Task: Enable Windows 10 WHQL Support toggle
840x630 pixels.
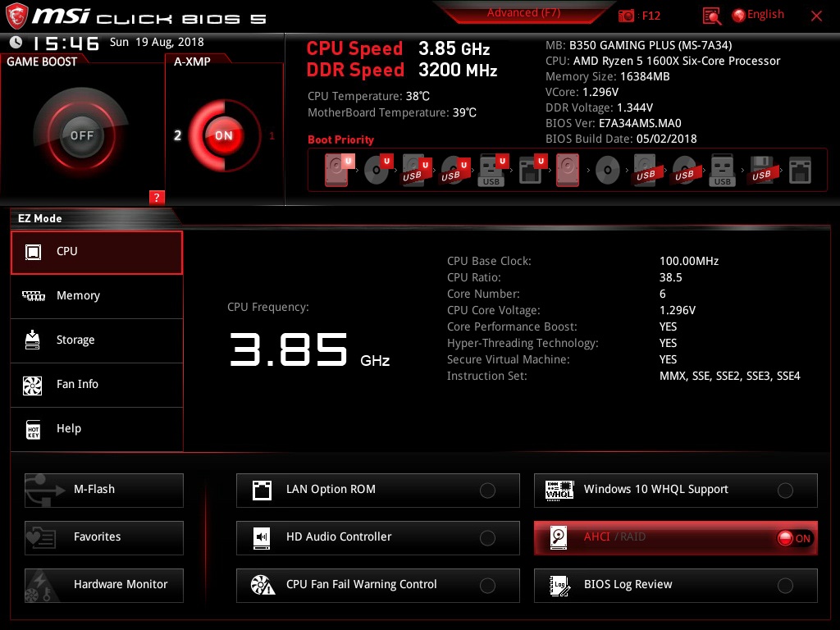Action: [785, 491]
